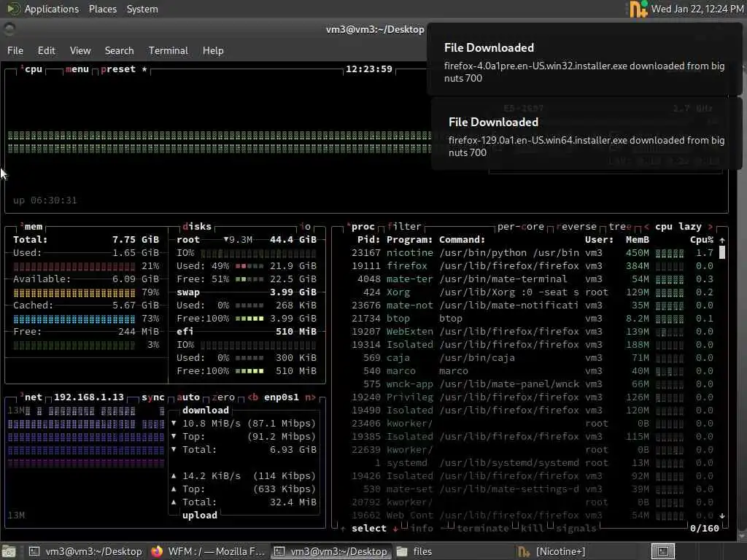
Task: Open the Terminal menu
Action: click(169, 50)
